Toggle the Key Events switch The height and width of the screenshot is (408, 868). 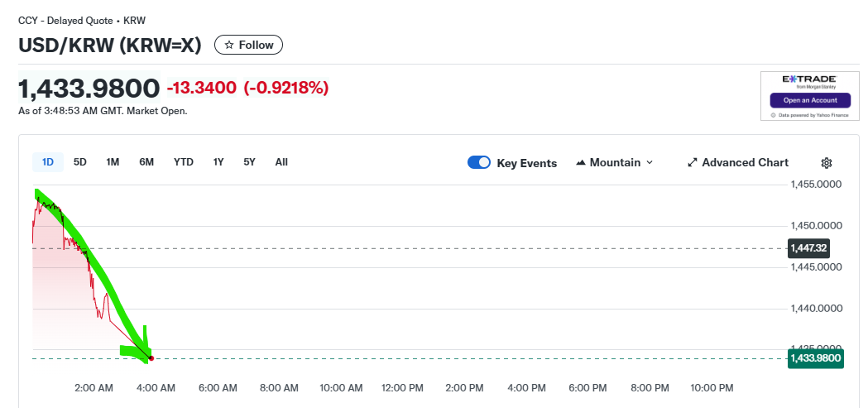[x=479, y=163]
